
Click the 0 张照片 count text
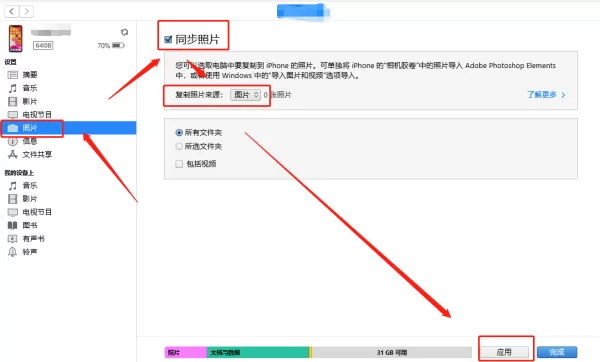pos(277,95)
